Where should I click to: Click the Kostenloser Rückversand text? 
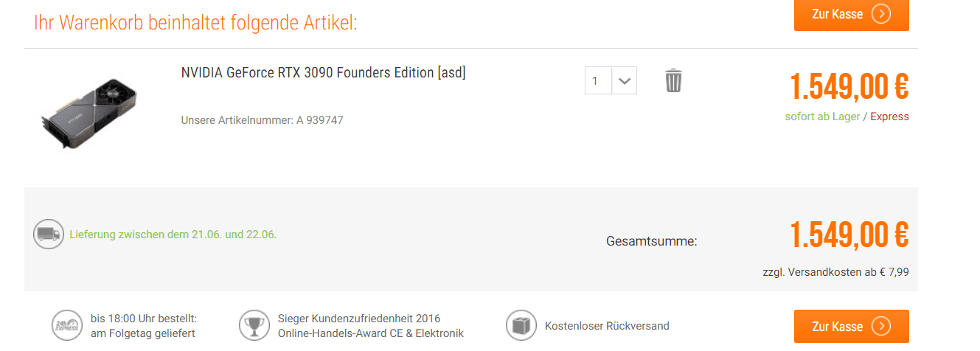[607, 326]
